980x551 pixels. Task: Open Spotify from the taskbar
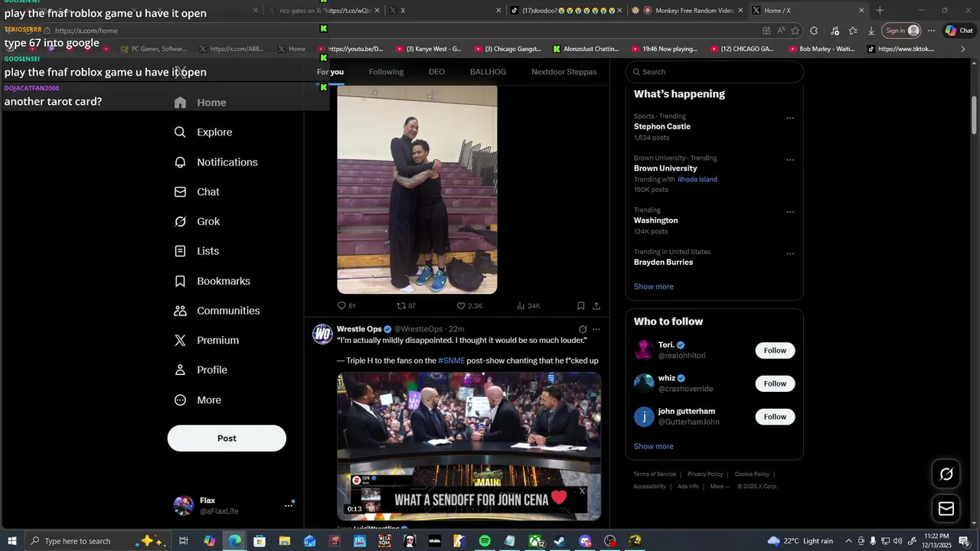coord(485,541)
